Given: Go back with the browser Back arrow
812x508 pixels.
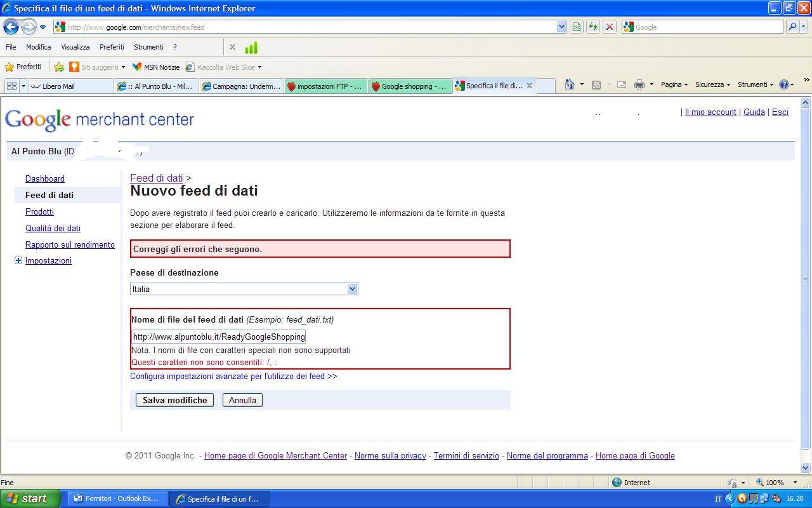Looking at the screenshot, I should [x=11, y=27].
